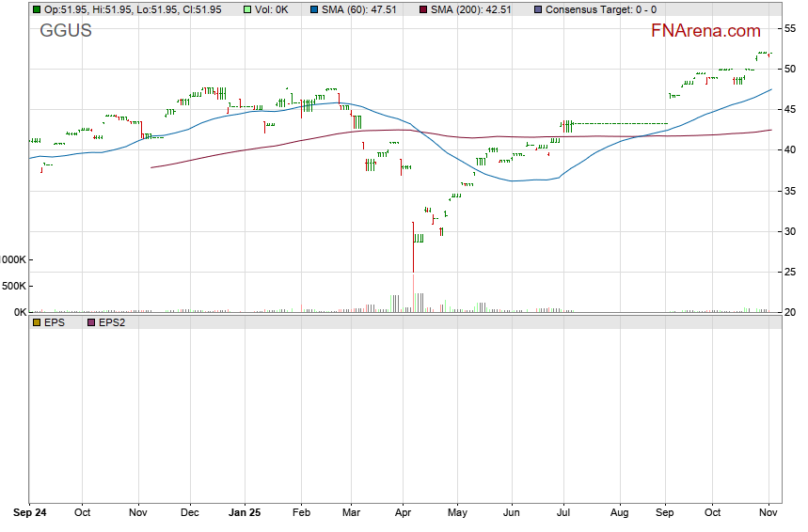
Task: Click the magenta EPS2 legend square
Action: point(91,321)
